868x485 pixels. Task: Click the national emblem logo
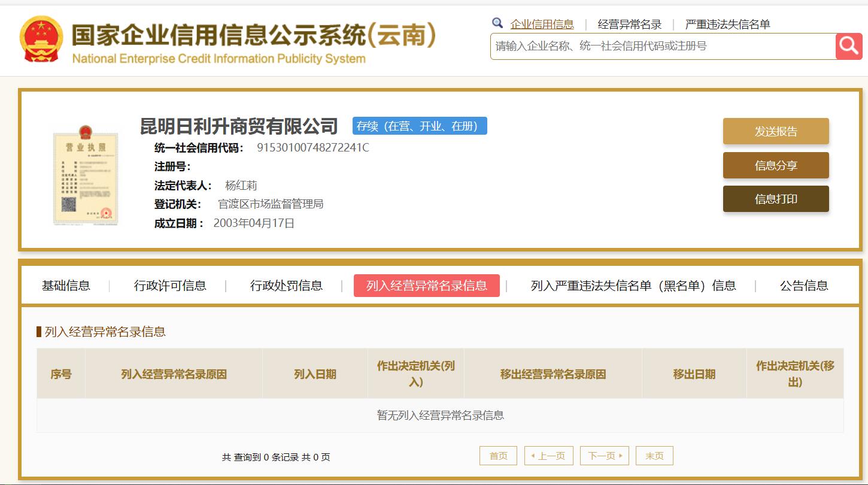[x=41, y=39]
